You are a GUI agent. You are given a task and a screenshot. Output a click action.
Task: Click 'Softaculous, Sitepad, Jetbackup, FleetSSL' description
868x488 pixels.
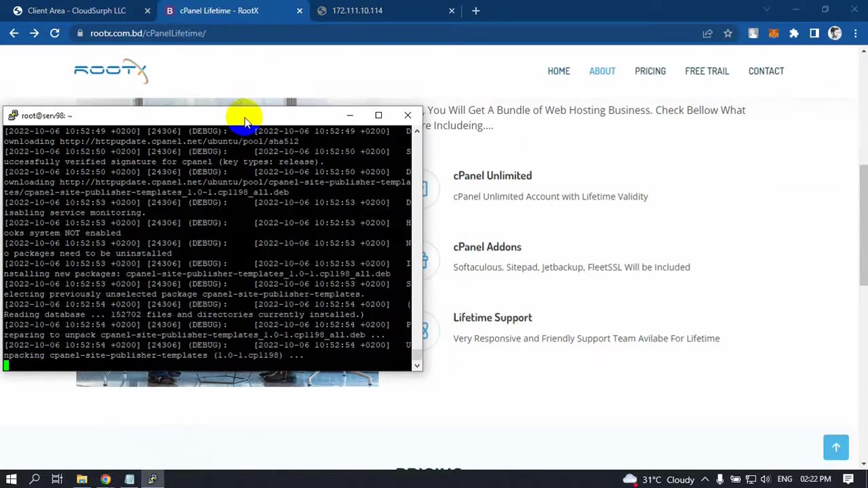coord(572,267)
